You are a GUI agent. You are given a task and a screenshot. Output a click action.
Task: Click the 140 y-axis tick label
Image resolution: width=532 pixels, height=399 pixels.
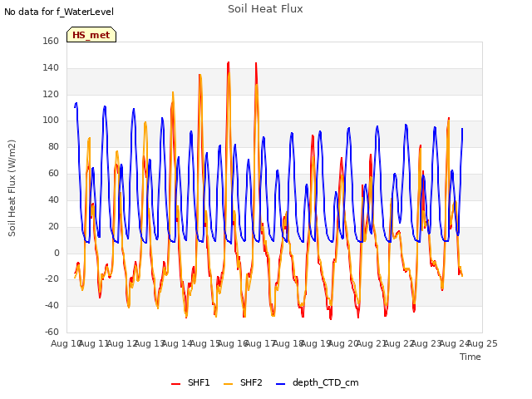coord(51,67)
